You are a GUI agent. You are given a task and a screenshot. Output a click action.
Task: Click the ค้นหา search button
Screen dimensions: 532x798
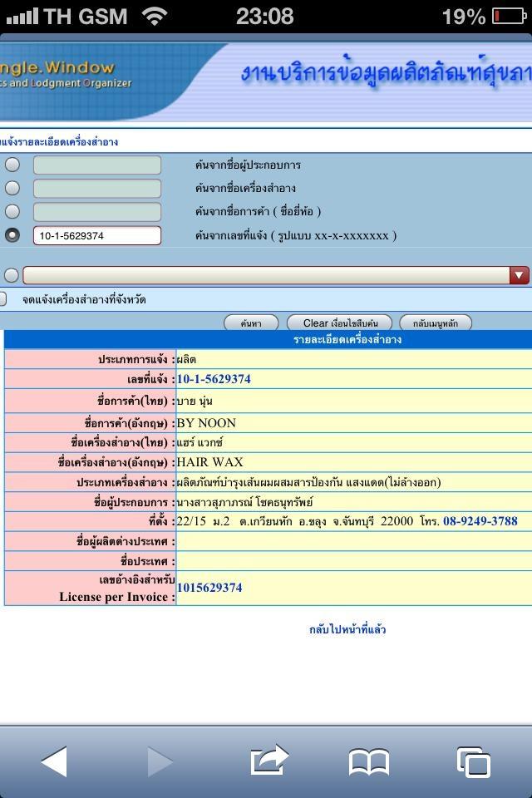[x=251, y=323]
